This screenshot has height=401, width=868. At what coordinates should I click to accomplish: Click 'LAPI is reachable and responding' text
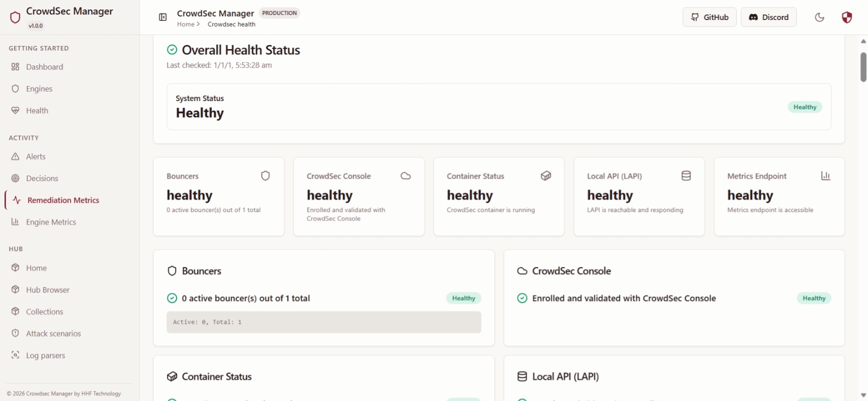[635, 210]
